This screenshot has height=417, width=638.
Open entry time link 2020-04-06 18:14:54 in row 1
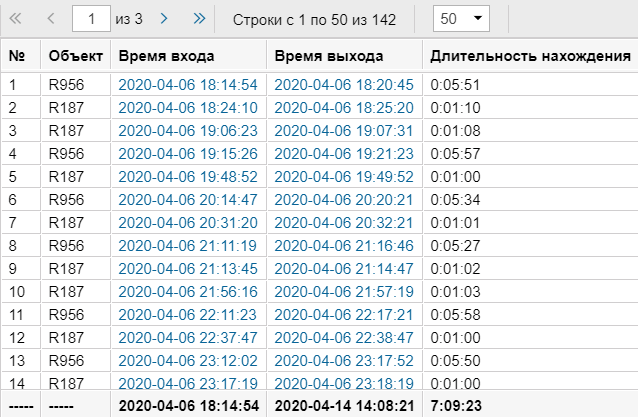click(188, 85)
